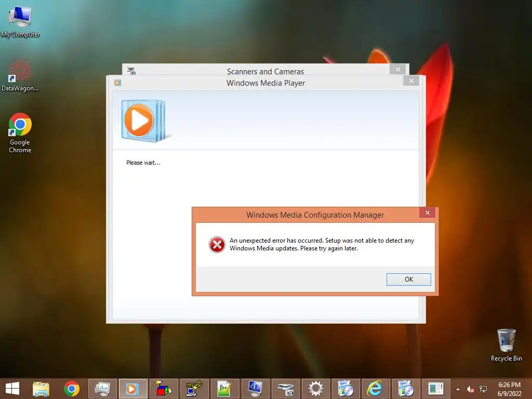Close the Windows Media Configuration Manager error dialog
Screen dimensions: 532x399
tap(427, 212)
